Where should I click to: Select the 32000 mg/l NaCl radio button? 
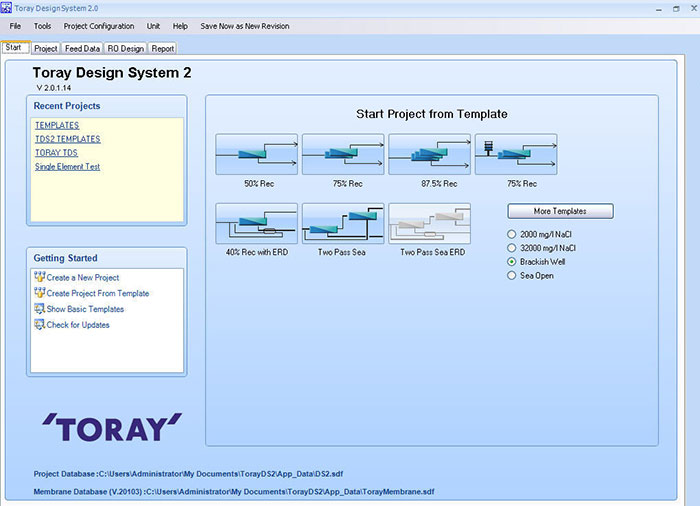tap(512, 248)
